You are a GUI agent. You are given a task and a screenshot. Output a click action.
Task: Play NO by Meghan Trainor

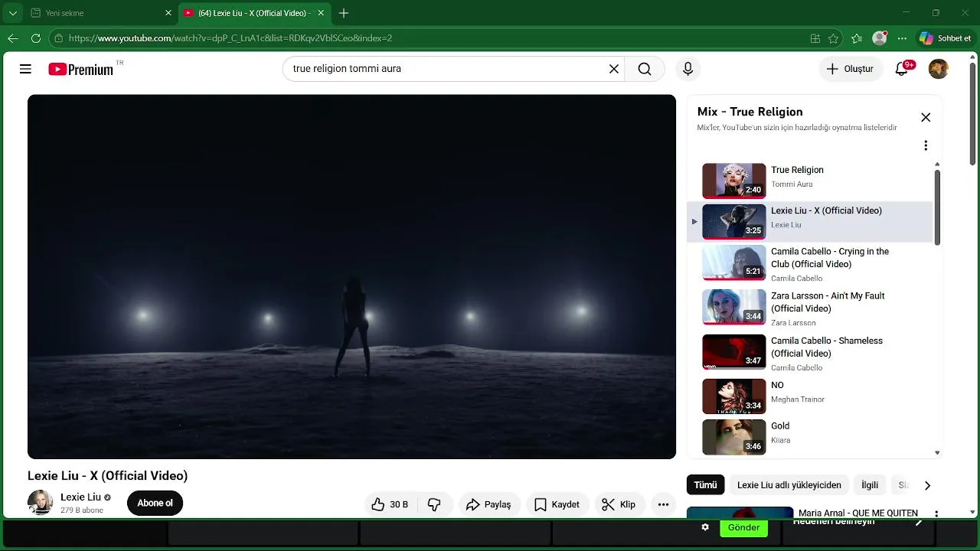[810, 396]
